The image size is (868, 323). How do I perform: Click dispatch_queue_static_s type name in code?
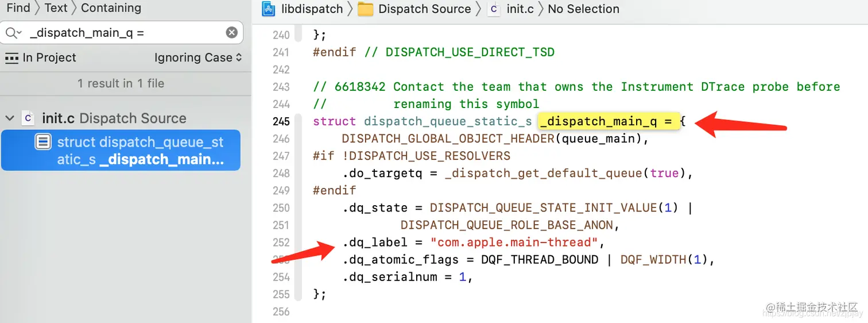pos(448,121)
